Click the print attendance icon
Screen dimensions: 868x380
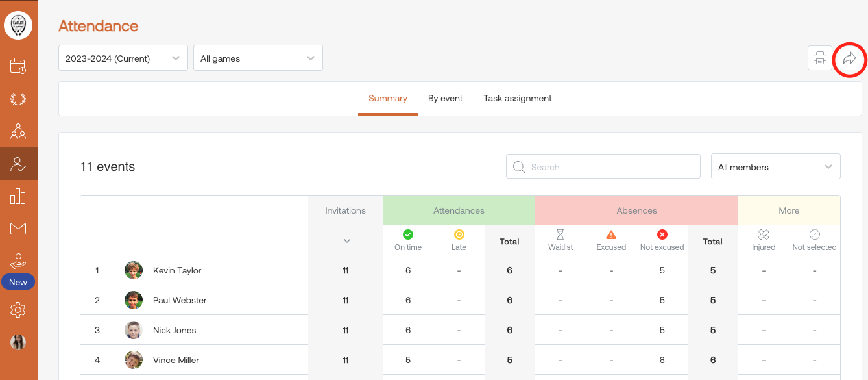pos(820,58)
